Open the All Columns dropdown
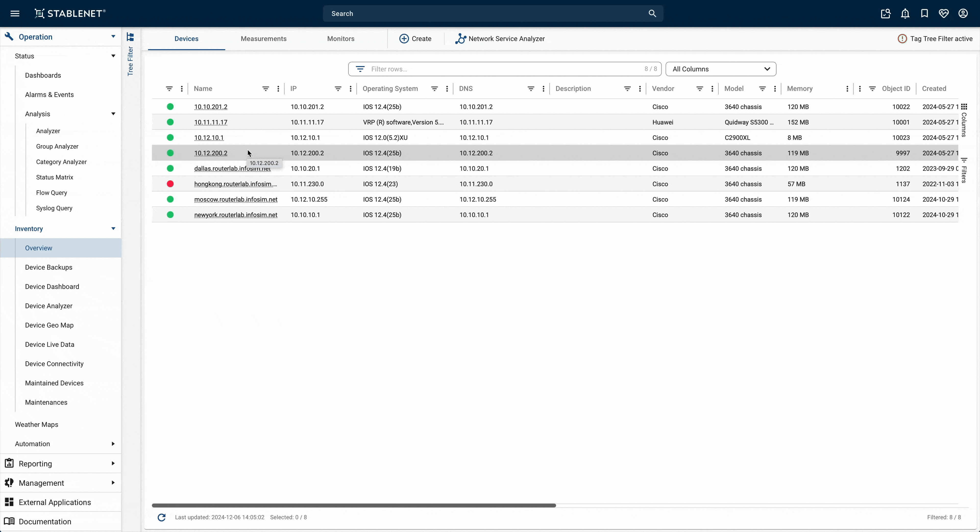This screenshot has height=532, width=980. click(721, 69)
